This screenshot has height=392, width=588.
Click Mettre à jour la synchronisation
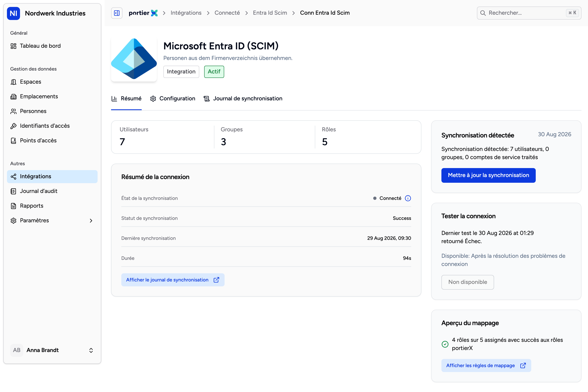coord(488,175)
